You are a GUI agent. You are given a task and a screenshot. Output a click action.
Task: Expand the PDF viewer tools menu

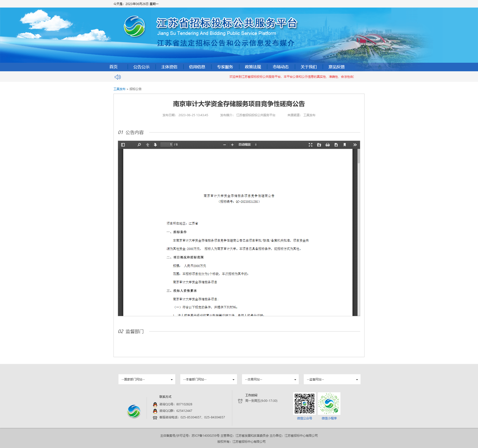[355, 145]
